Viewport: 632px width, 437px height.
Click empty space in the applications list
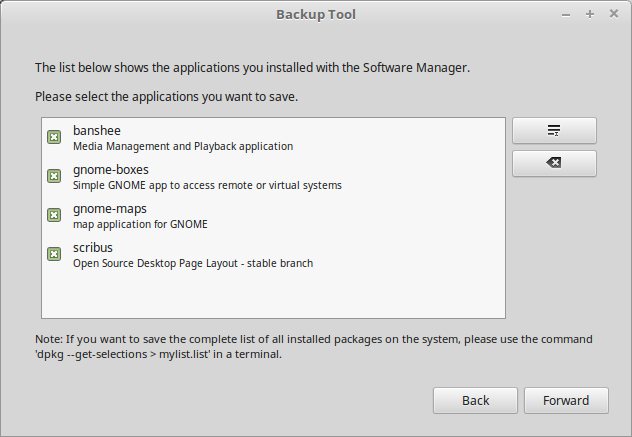coord(273,295)
